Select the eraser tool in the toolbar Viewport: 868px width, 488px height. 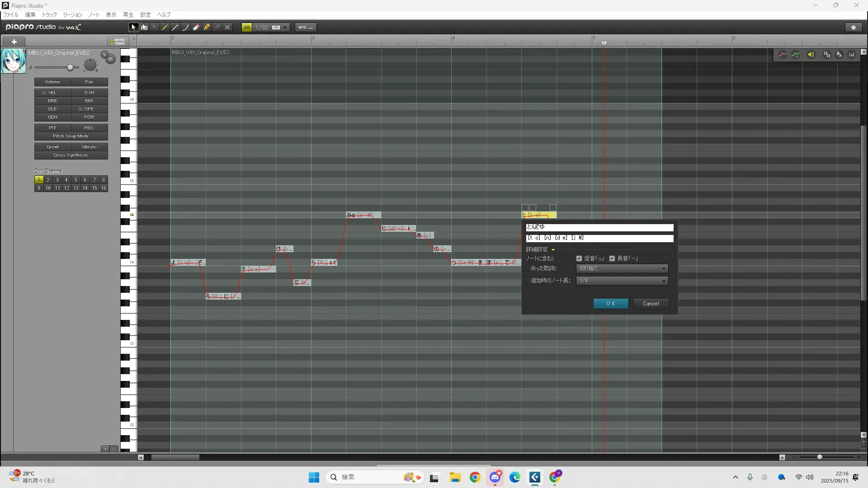pyautogui.click(x=196, y=28)
